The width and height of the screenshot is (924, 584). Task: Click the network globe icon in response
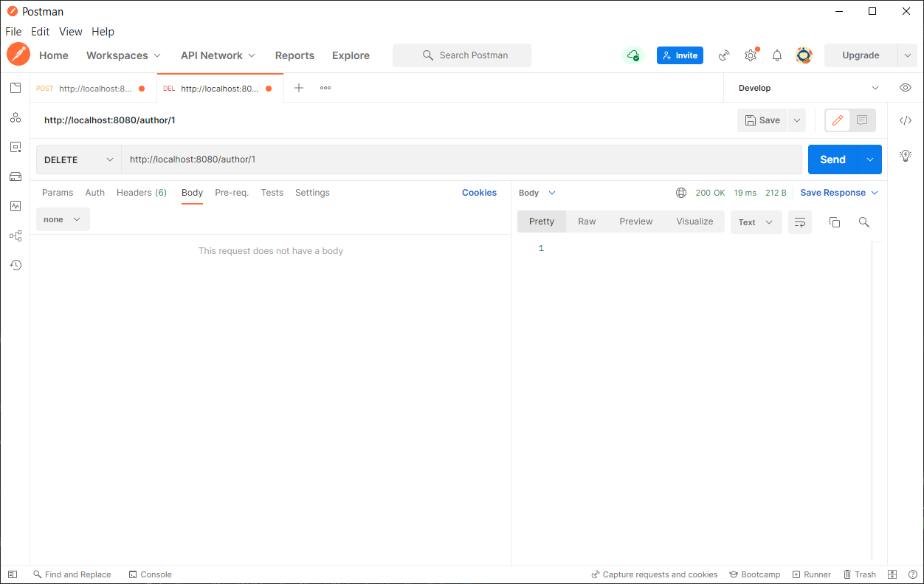[x=681, y=193]
